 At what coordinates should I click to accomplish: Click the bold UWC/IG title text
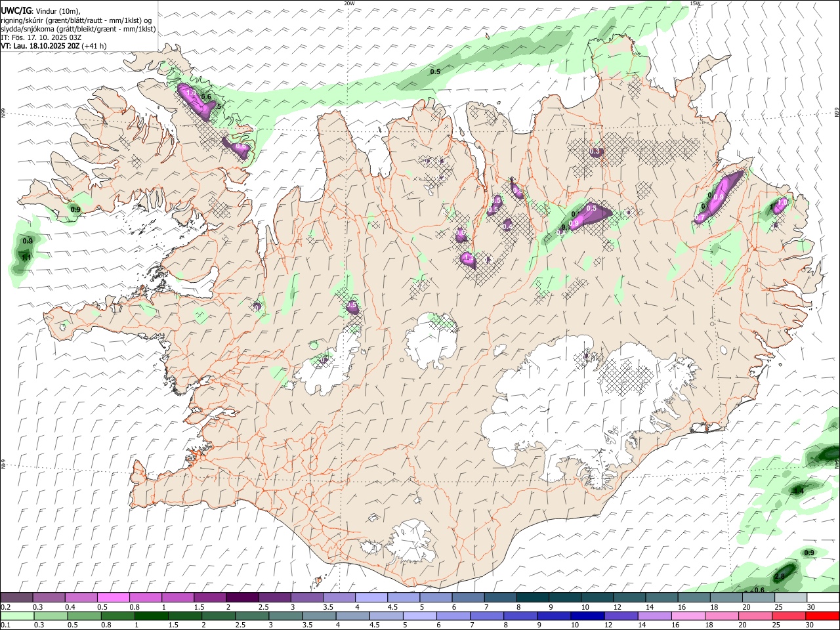coord(16,10)
